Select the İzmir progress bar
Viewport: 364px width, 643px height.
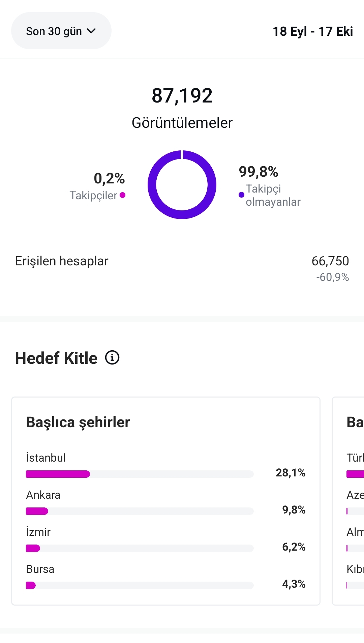[x=140, y=548]
